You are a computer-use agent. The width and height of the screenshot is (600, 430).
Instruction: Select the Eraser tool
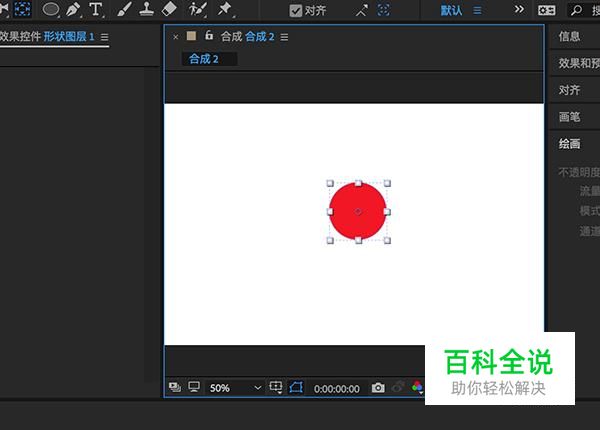168,9
